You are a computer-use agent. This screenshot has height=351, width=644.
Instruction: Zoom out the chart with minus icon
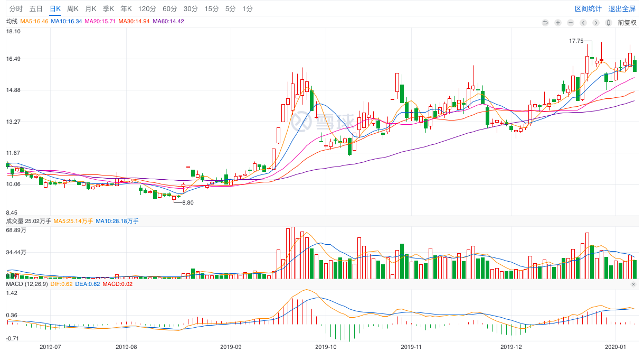pos(570,23)
